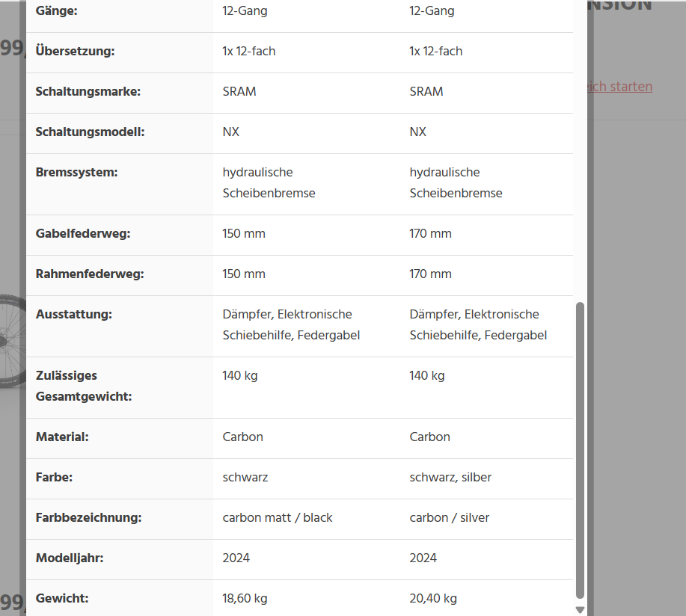
Task: Select the 'carbon / silver' color name
Action: pyautogui.click(x=450, y=518)
